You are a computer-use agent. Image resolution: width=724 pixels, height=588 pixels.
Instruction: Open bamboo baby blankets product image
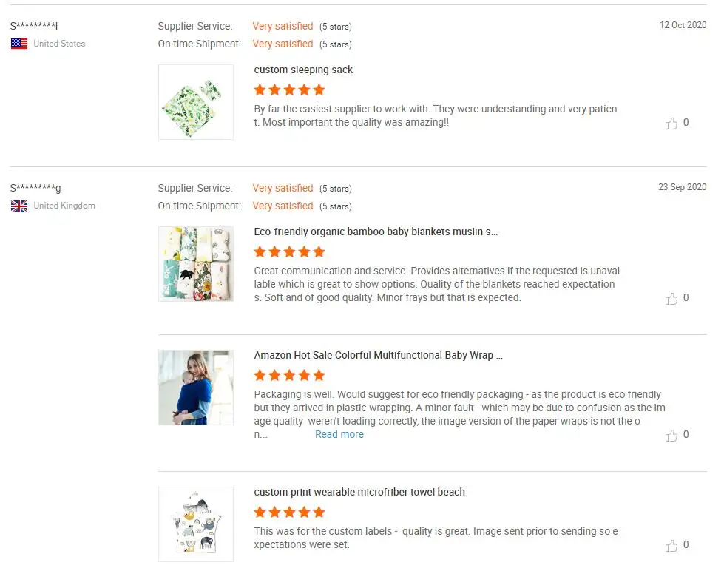(196, 264)
